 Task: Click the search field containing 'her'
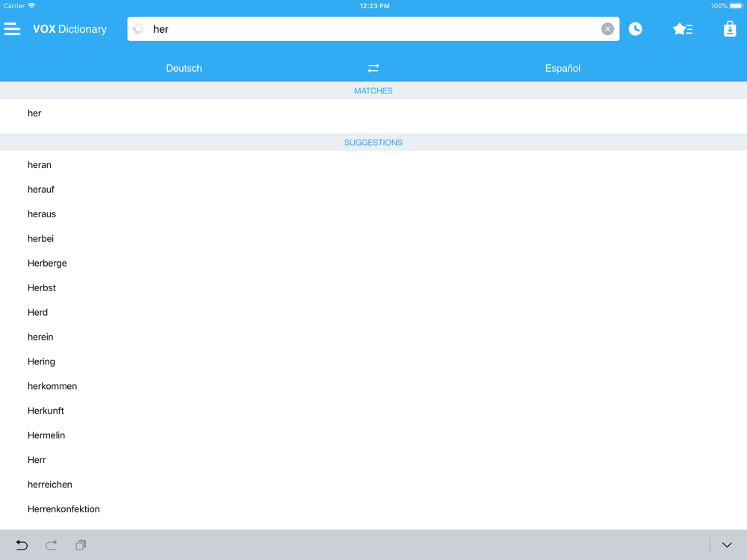click(x=373, y=29)
